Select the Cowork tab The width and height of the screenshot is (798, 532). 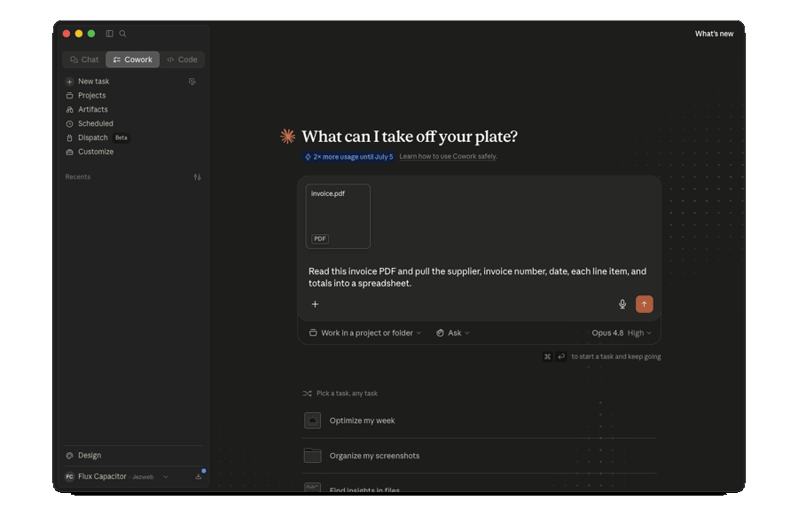tap(133, 59)
